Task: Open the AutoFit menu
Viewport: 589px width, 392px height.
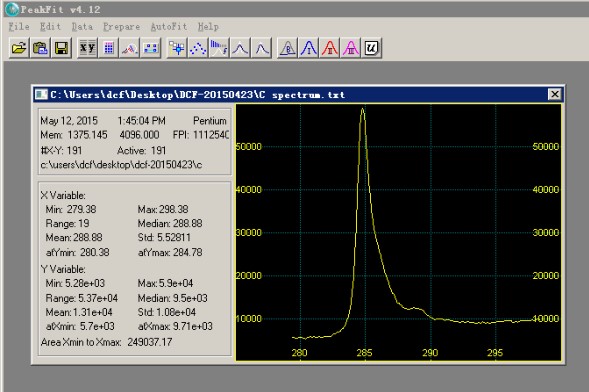Action: click(169, 27)
